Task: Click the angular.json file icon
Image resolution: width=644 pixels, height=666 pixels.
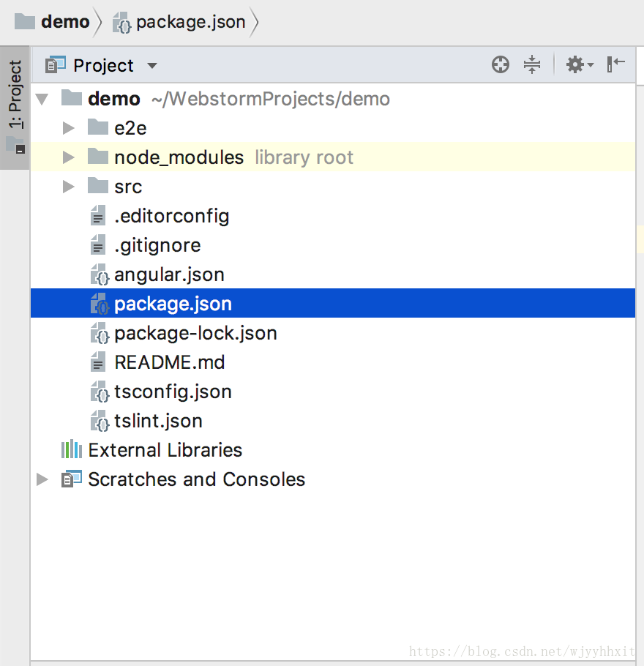Action: coord(100,274)
